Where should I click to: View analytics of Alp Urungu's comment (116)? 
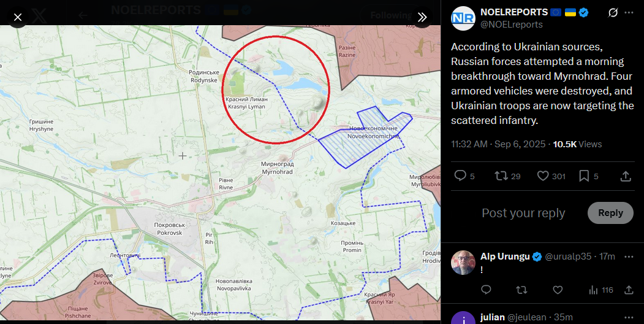[601, 290]
